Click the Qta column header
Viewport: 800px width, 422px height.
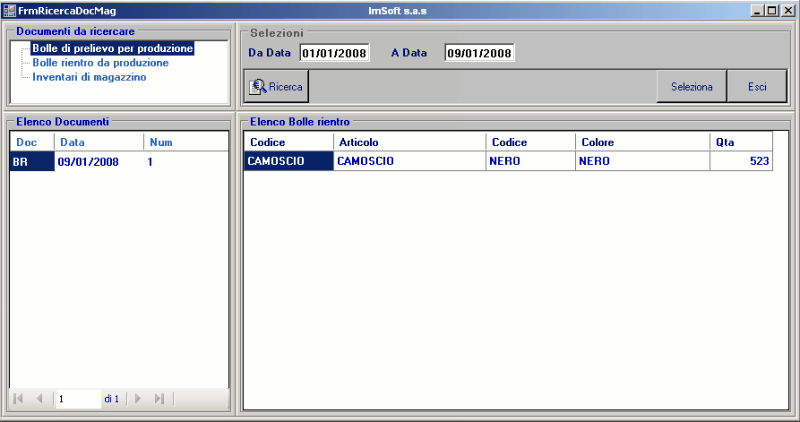(x=741, y=142)
